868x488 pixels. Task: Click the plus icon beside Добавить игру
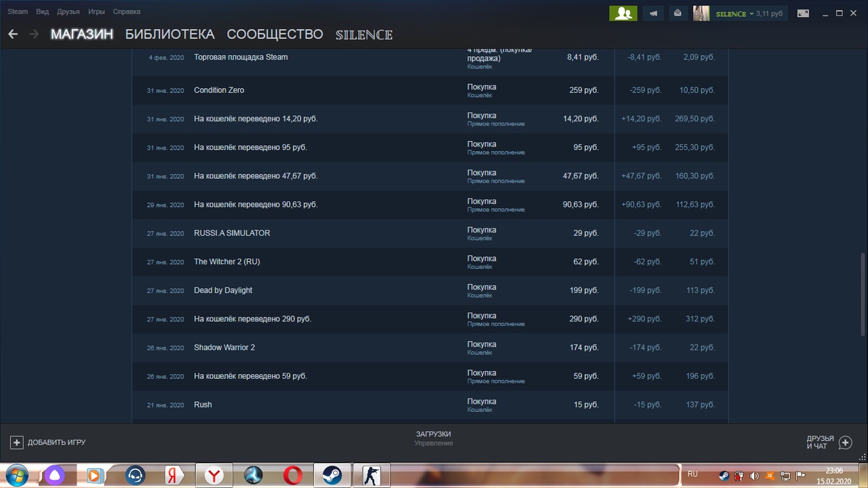[x=17, y=442]
